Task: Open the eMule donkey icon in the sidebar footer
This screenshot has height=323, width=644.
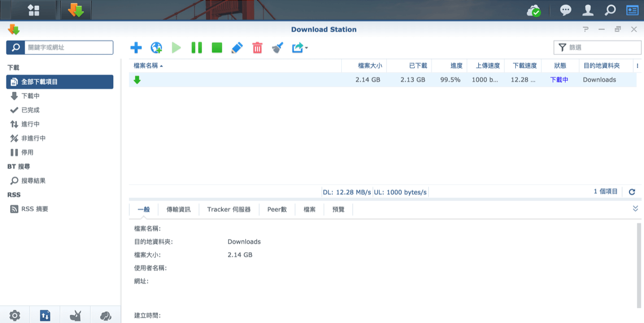Action: 76,315
